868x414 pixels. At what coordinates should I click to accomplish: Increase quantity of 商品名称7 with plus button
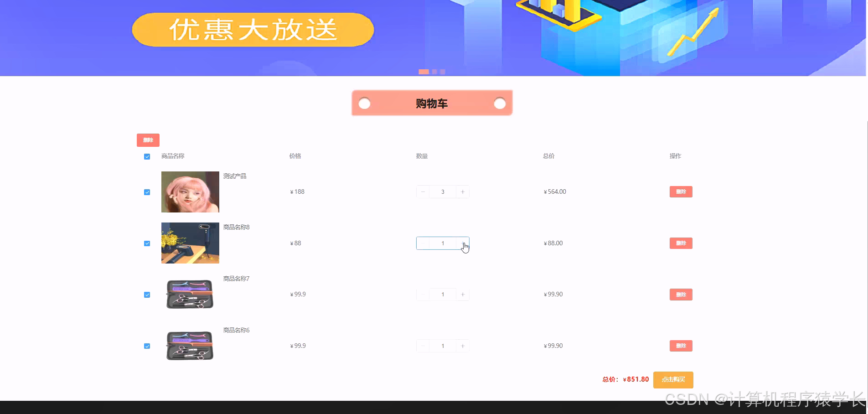[x=463, y=294]
